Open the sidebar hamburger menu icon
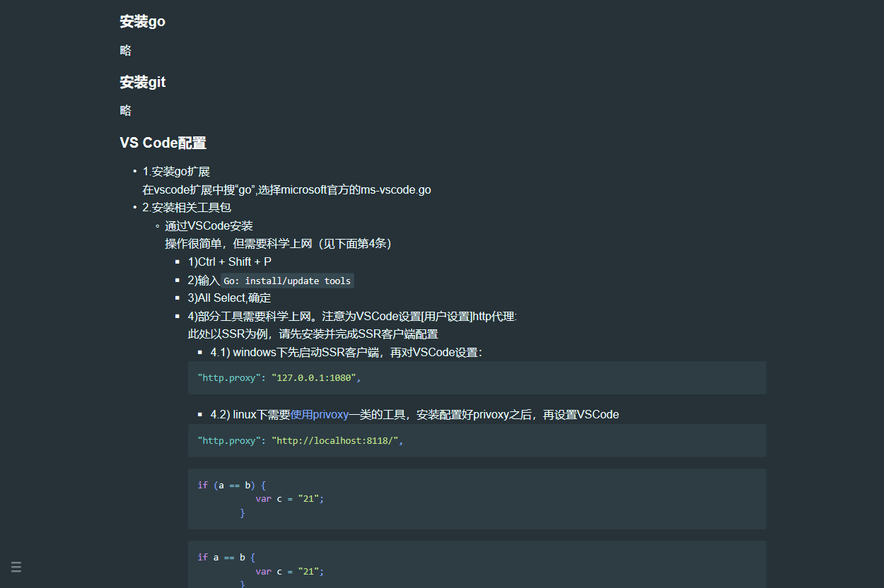Screen dimensions: 884x588 point(16,567)
